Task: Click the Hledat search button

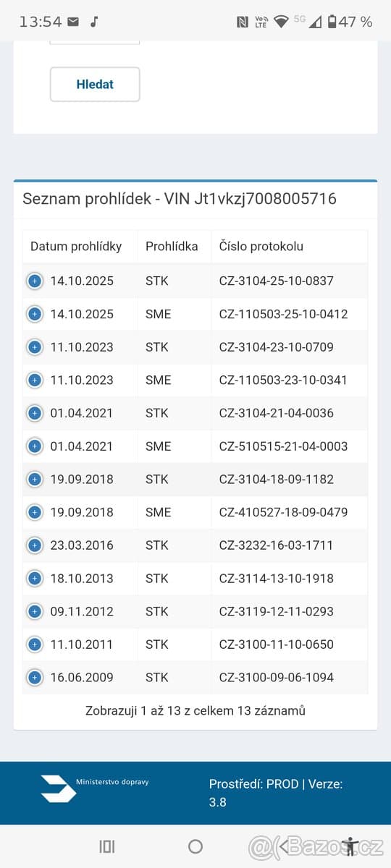Action: click(95, 84)
